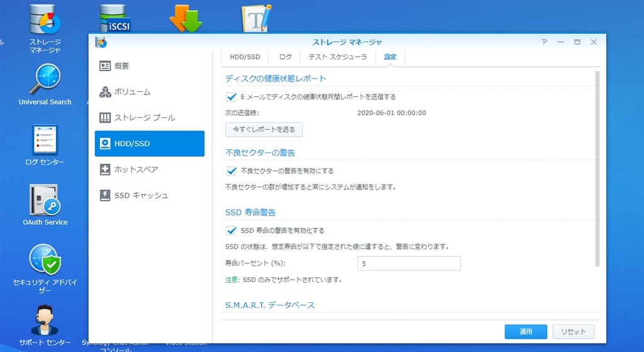The width and height of the screenshot is (644, 352).
Task: Click the 適用 apply button
Action: pyautogui.click(x=526, y=331)
